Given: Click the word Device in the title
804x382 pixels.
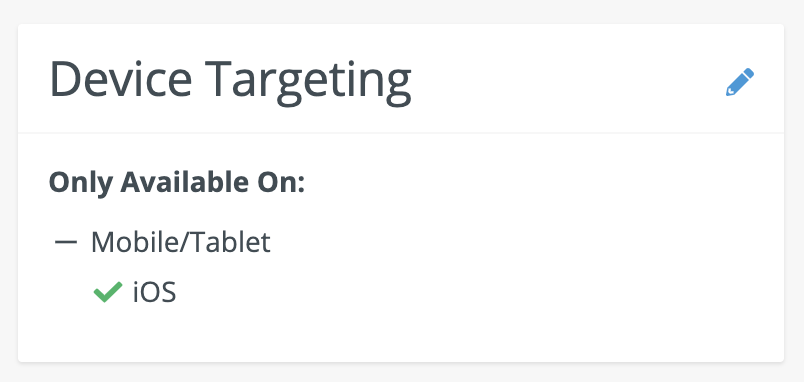Looking at the screenshot, I should pyautogui.click(x=120, y=79).
